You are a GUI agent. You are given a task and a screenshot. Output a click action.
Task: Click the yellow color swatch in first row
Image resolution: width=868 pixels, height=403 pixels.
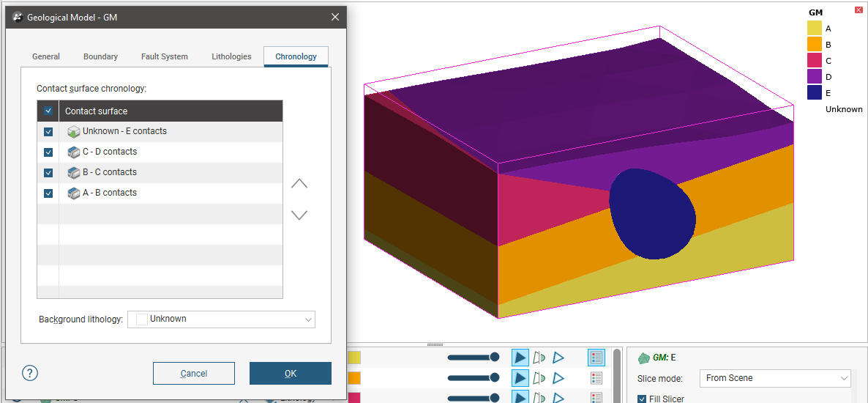(354, 358)
